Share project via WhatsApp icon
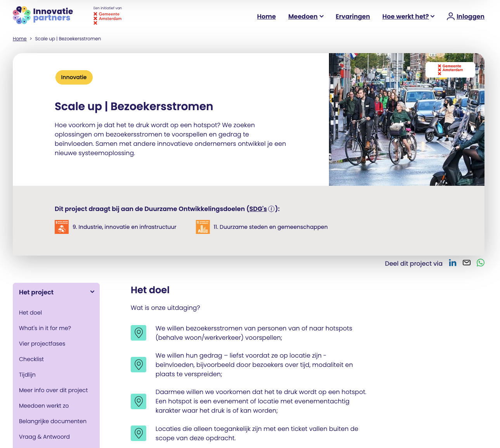The width and height of the screenshot is (500, 448). (x=481, y=263)
